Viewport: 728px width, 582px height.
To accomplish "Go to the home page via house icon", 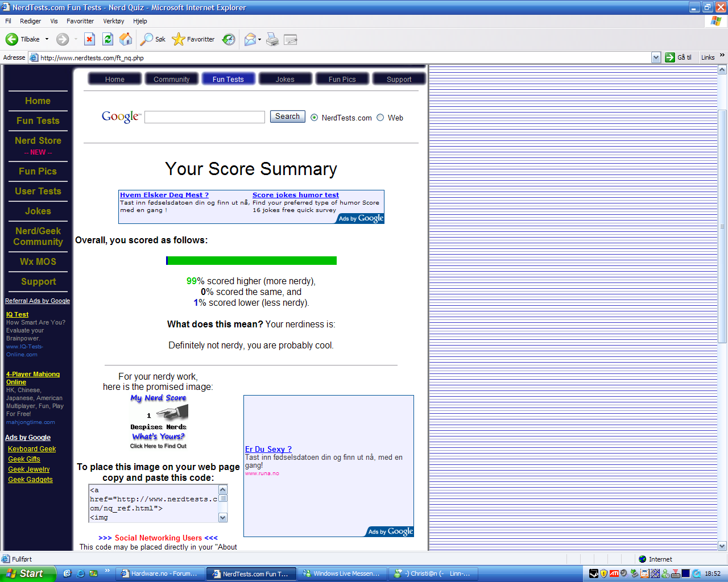I will tap(126, 39).
